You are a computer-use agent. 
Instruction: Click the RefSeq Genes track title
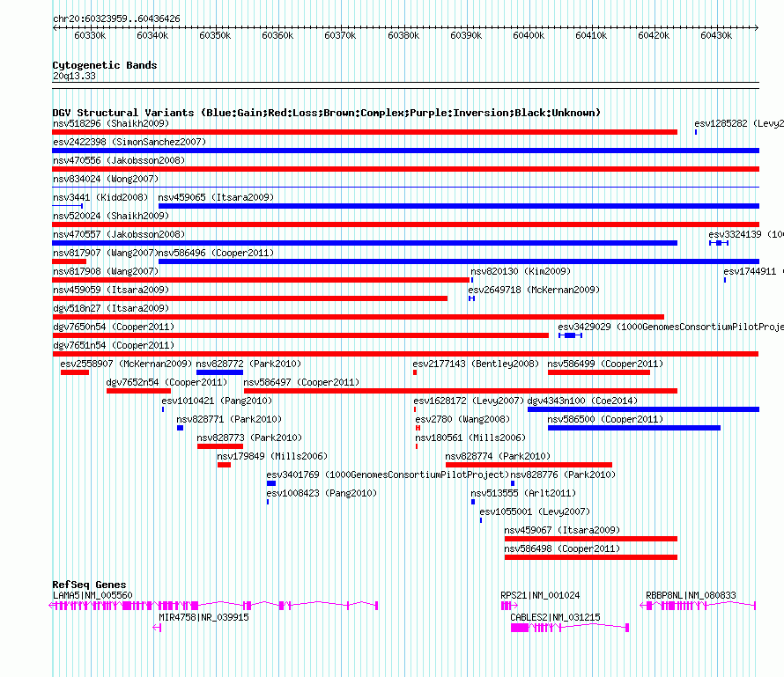coord(90,585)
